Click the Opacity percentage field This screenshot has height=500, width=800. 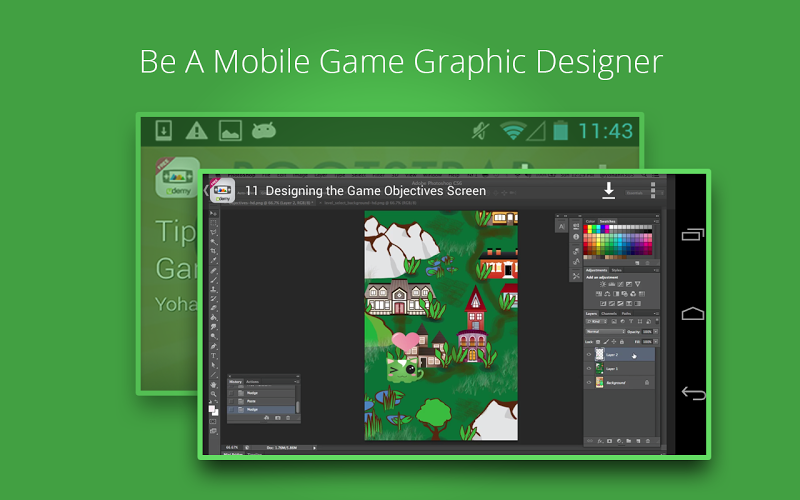[647, 331]
